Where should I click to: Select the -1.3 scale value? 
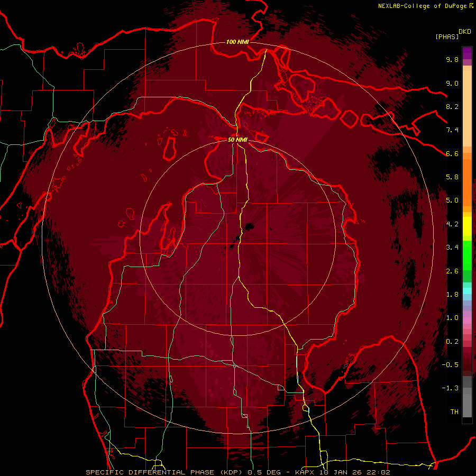450,388
